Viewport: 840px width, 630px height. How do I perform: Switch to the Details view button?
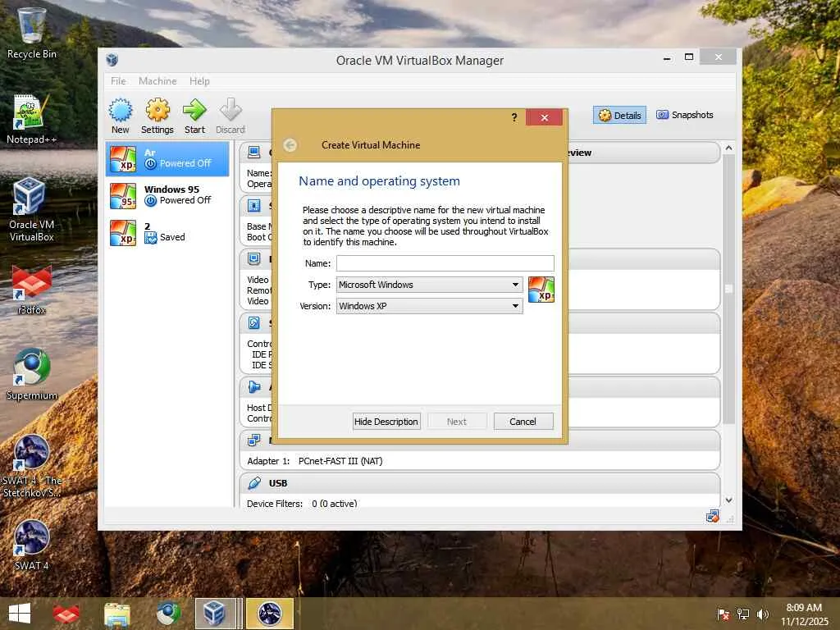pos(620,115)
